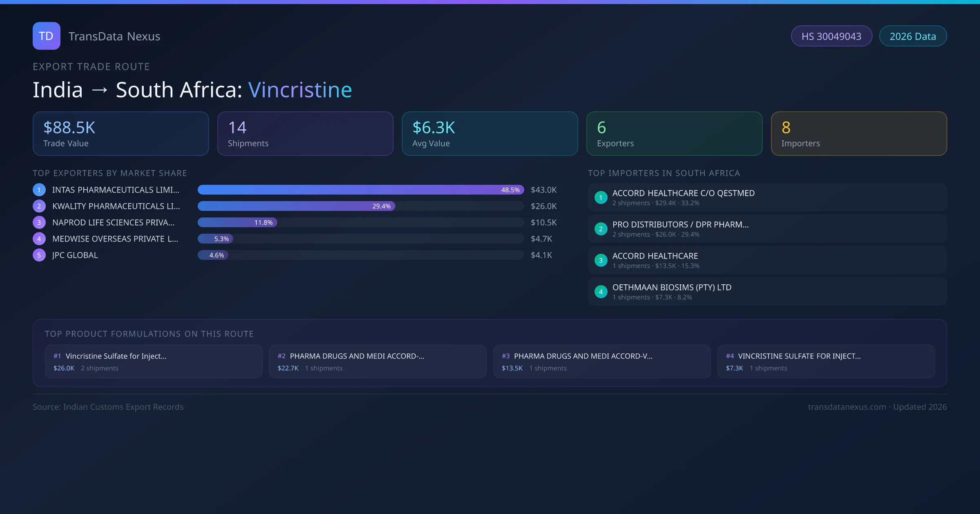This screenshot has width=980, height=514.
Task: Toggle the 2026 Data badge
Action: coord(913,36)
